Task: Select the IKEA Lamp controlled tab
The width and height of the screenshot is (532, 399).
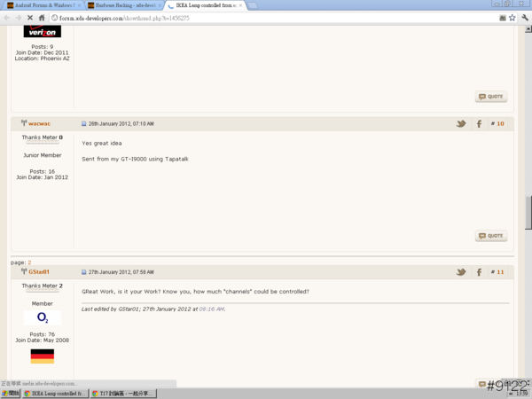Action: tap(206, 5)
